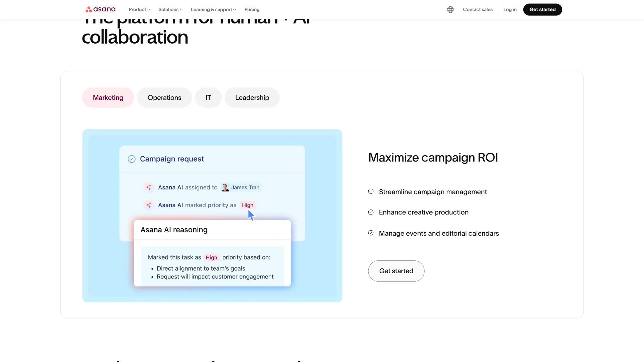This screenshot has height=362, width=644.
Task: Switch to the Leadership tab
Action: tap(252, 98)
